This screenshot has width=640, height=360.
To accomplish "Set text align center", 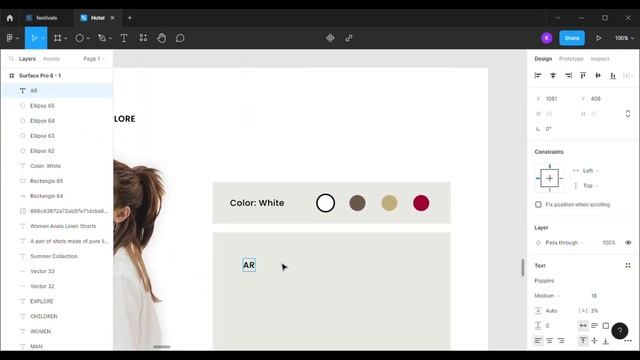I will pyautogui.click(x=549, y=340).
